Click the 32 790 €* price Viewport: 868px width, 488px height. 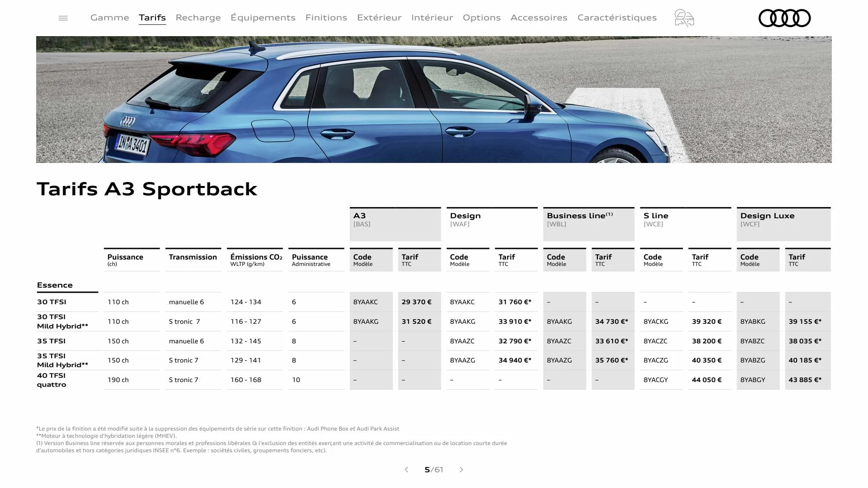(515, 341)
